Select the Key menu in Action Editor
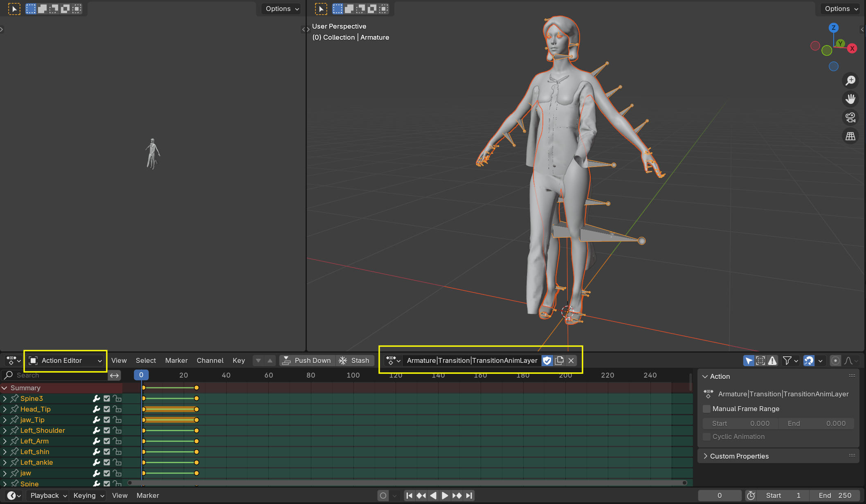 (x=238, y=360)
